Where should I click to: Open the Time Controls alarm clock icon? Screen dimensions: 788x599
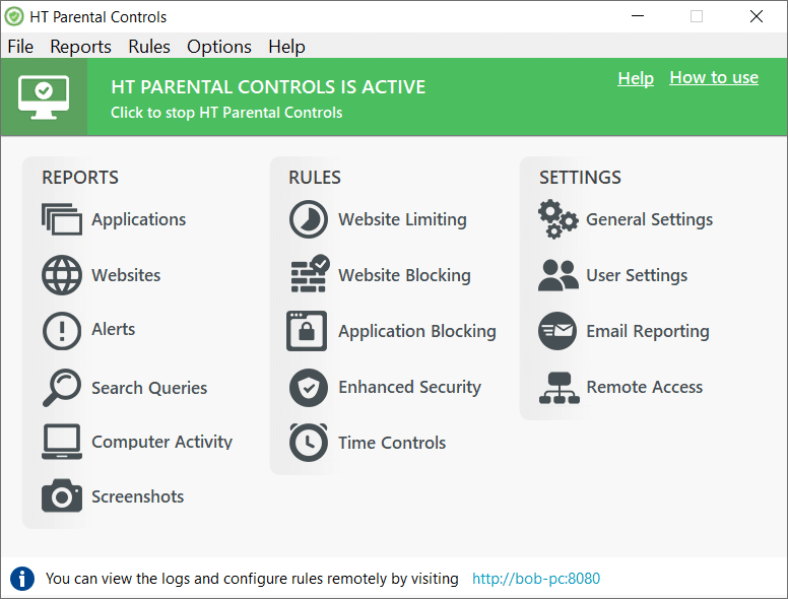click(x=309, y=443)
